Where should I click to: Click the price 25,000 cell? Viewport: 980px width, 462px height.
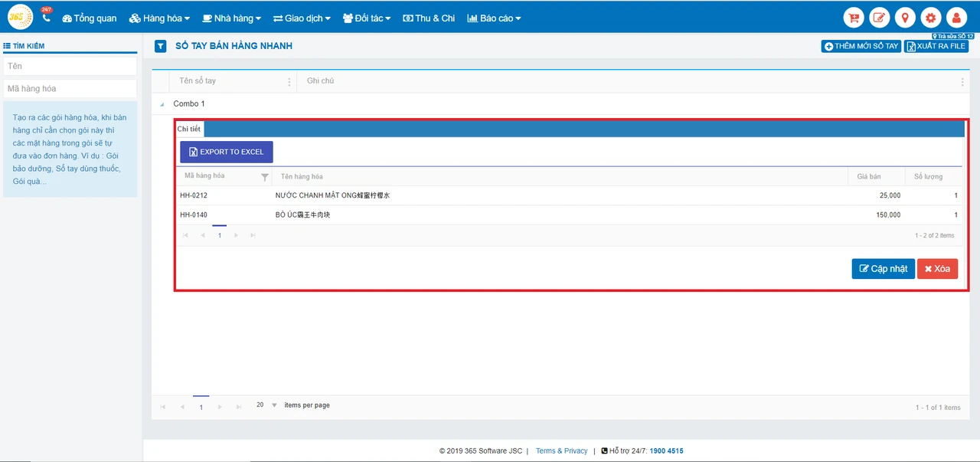[890, 196]
